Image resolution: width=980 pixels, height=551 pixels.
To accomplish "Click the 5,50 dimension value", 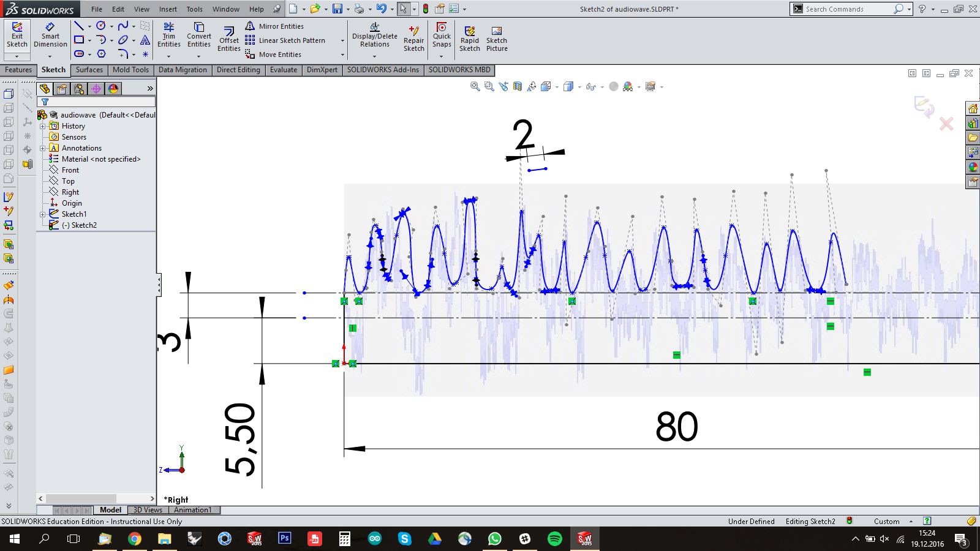I will pyautogui.click(x=239, y=439).
